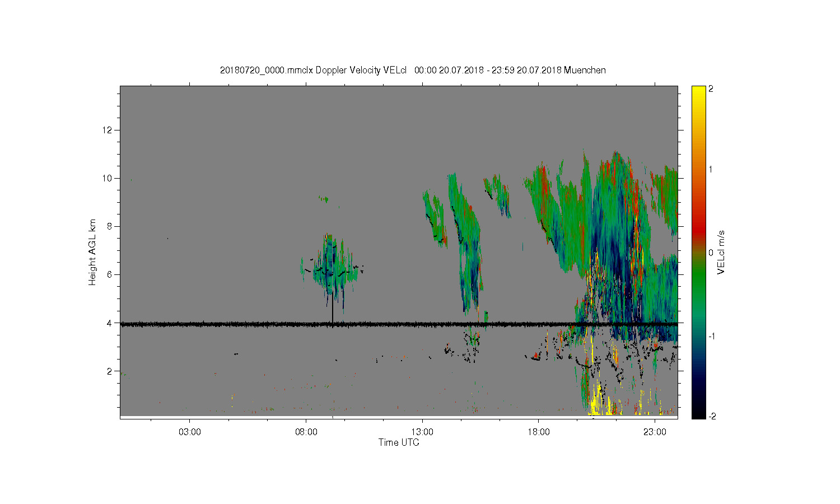This screenshot has width=840, height=504.
Task: Click the height tick label '12'
Action: point(108,130)
